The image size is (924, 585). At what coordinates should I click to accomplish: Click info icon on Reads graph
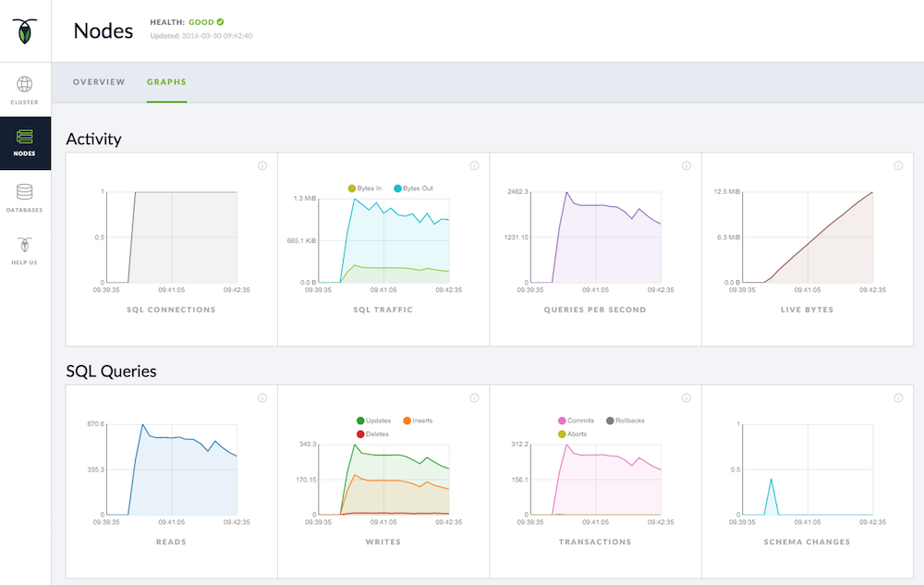click(262, 398)
